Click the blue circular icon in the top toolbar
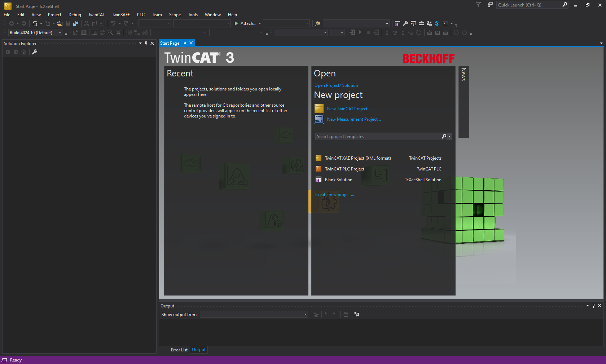The image size is (606, 364). point(437,23)
